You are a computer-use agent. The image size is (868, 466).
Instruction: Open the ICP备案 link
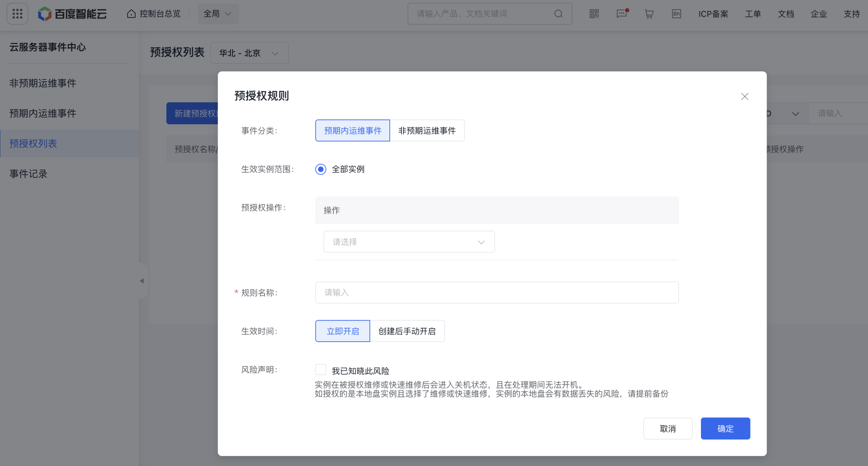click(713, 14)
